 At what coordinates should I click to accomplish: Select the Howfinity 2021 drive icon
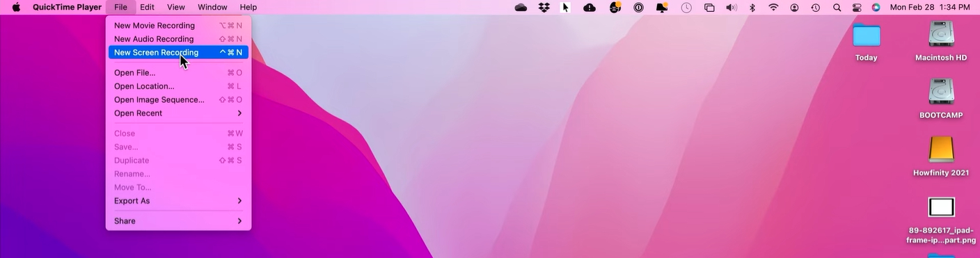pyautogui.click(x=941, y=150)
